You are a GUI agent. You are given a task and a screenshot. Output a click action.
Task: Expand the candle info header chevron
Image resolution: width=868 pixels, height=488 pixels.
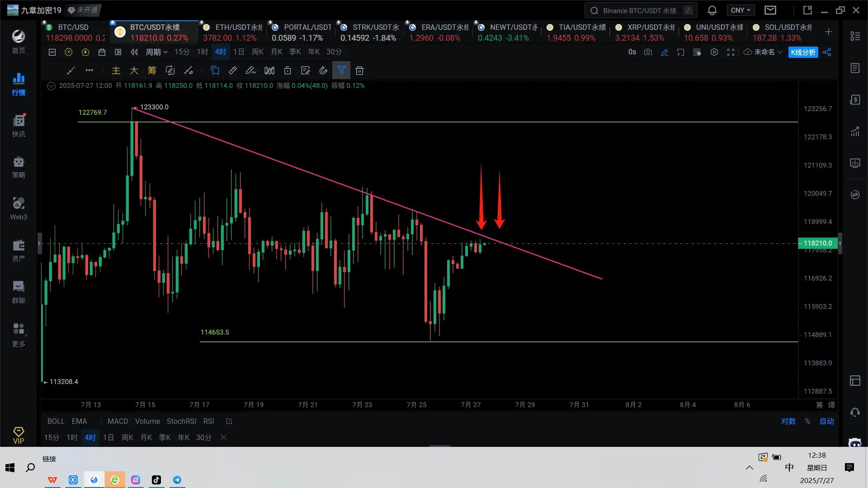[x=52, y=86]
